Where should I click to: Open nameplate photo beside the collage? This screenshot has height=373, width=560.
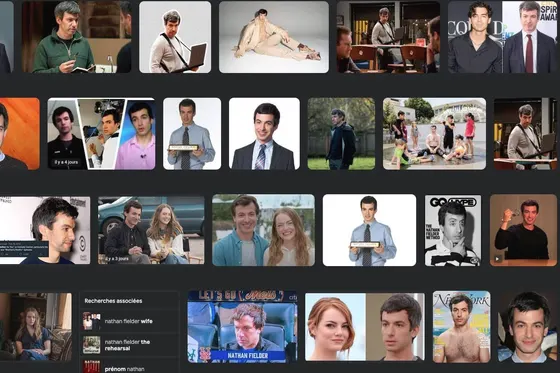[x=192, y=134]
